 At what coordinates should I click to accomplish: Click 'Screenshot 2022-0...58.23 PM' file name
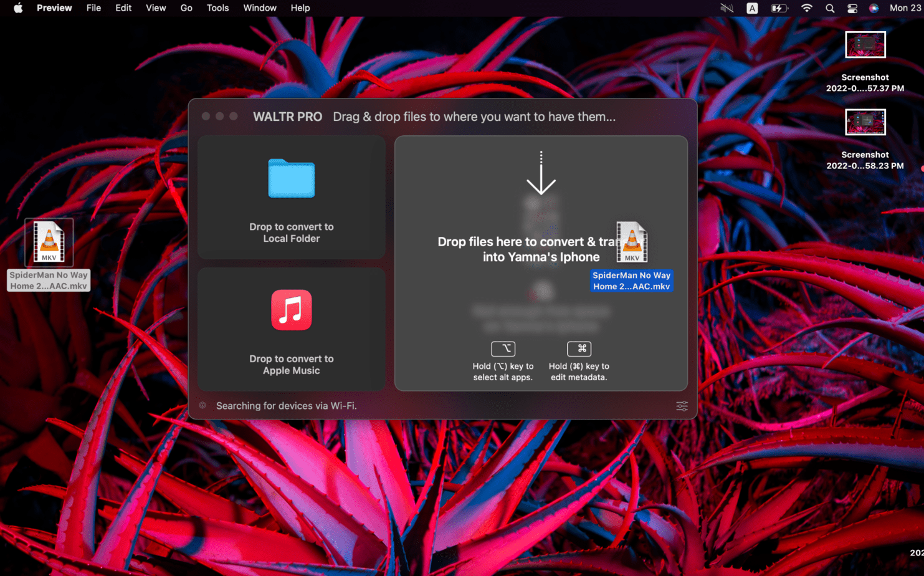click(865, 160)
